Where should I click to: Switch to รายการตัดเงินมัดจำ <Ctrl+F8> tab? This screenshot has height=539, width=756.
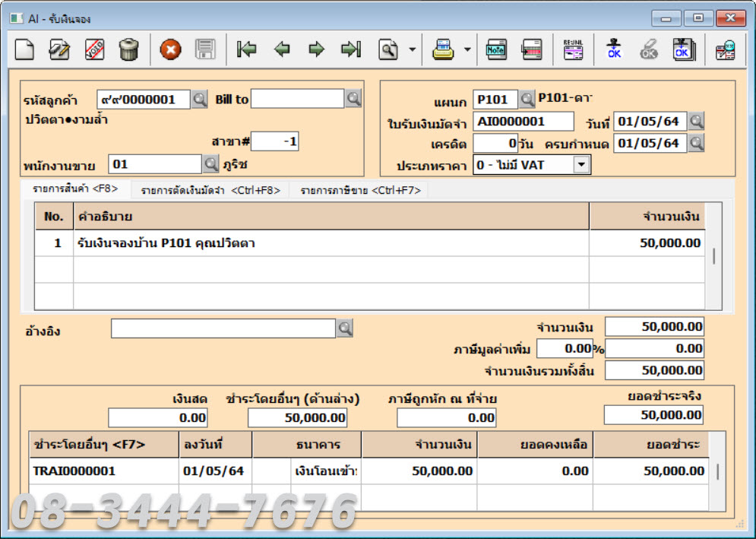click(x=210, y=190)
